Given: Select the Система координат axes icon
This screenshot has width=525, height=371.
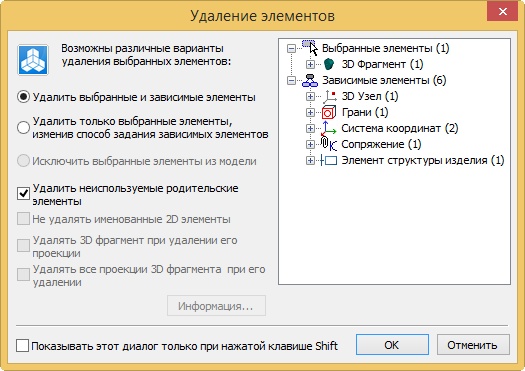Looking at the screenshot, I should pos(328,129).
